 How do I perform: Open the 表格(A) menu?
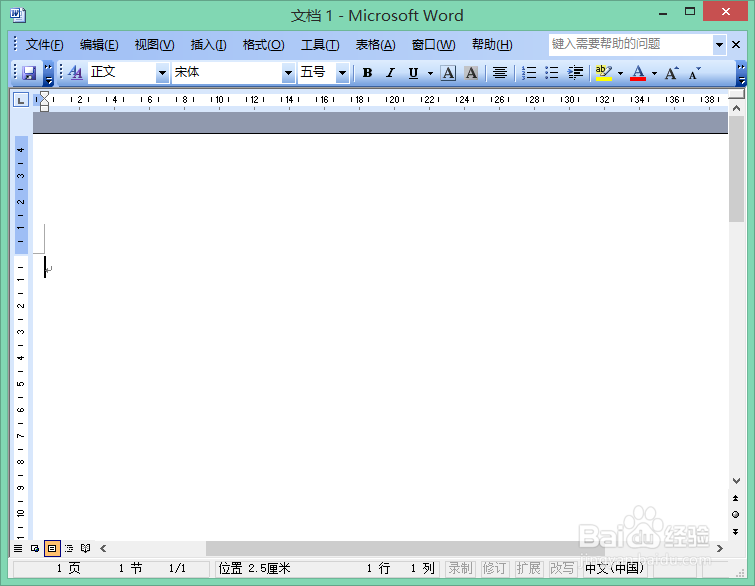pyautogui.click(x=376, y=45)
